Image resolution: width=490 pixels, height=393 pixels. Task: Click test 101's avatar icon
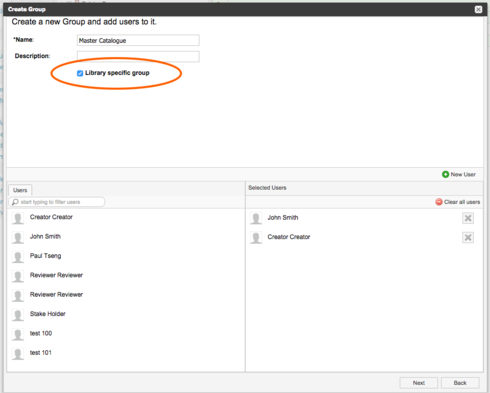pos(18,354)
